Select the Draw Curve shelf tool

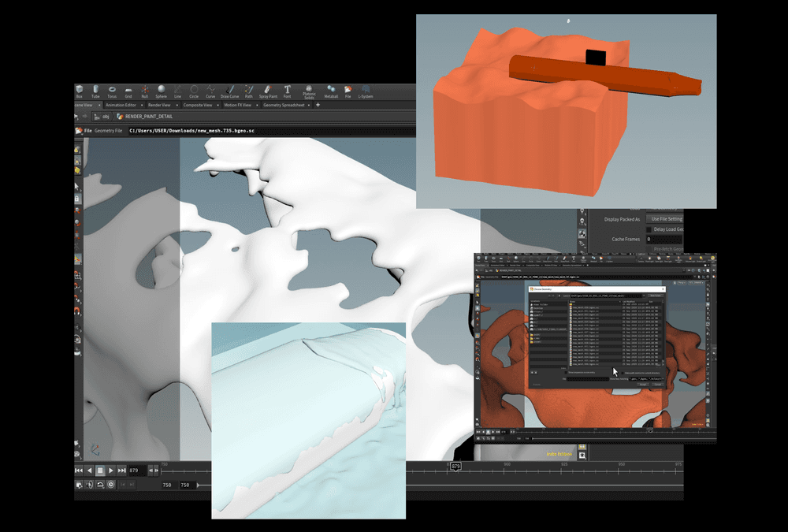tap(228, 94)
